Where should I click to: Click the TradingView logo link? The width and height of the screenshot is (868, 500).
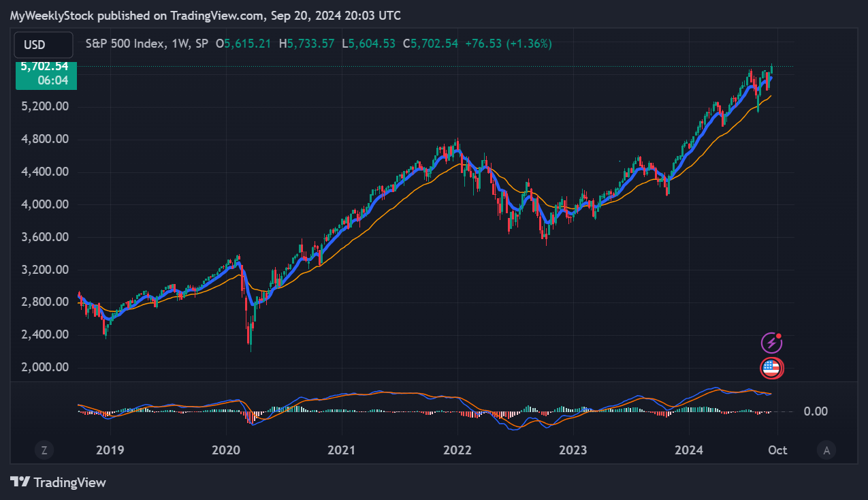click(x=58, y=482)
